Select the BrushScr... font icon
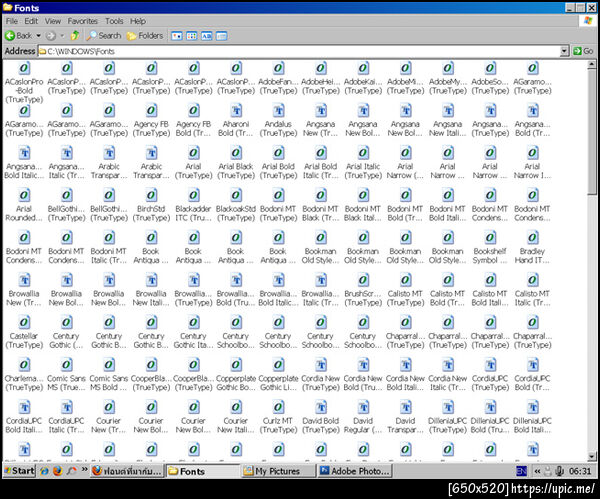 (363, 280)
